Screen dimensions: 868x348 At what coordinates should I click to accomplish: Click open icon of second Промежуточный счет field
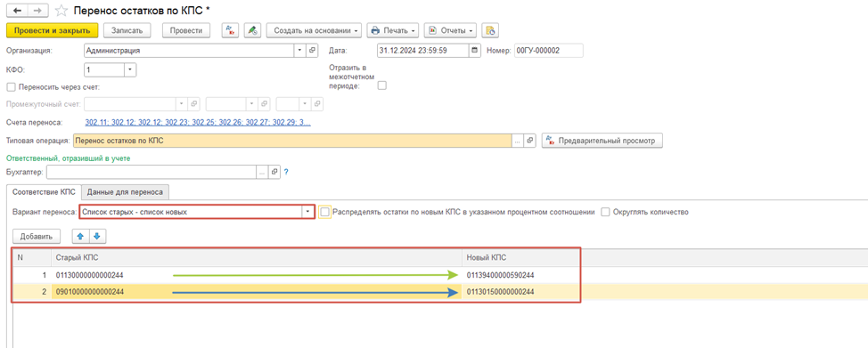tap(265, 103)
